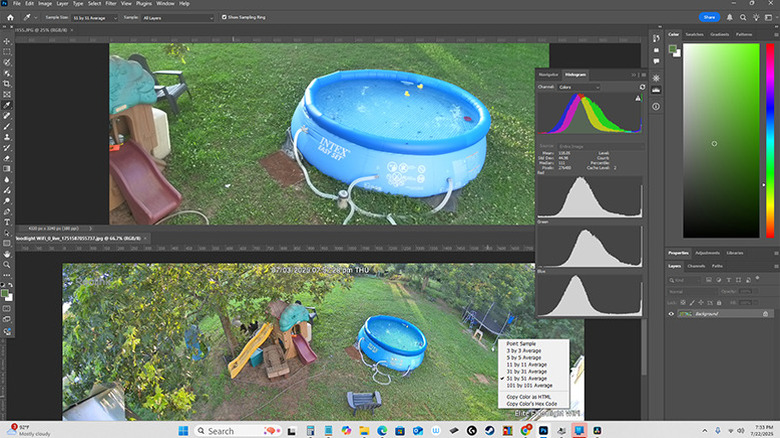
Task: Select the Rectangular Marquee tool
Action: coord(7,50)
